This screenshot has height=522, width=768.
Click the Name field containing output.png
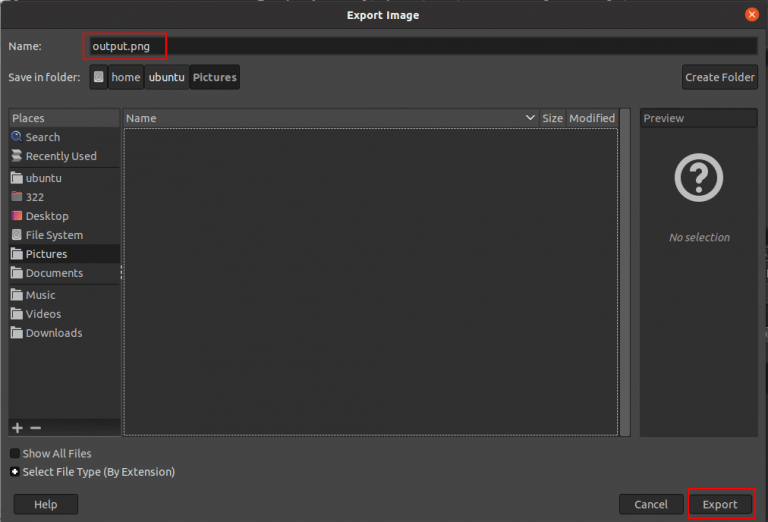click(x=421, y=46)
